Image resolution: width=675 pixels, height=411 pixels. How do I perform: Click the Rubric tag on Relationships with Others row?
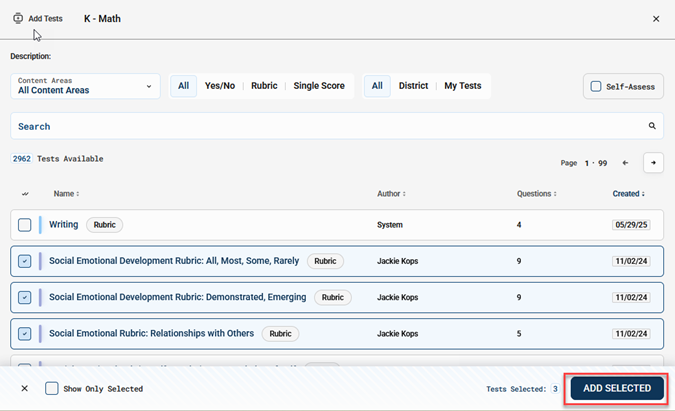point(280,334)
